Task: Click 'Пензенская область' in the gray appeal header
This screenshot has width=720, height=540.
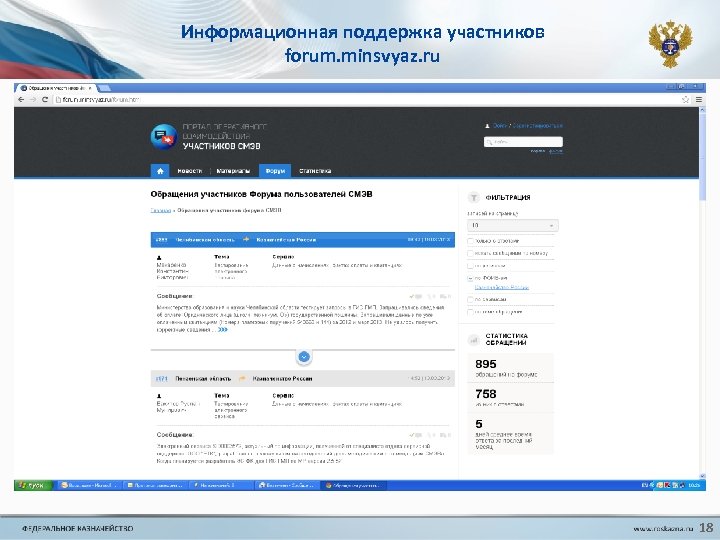Action: coord(203,378)
